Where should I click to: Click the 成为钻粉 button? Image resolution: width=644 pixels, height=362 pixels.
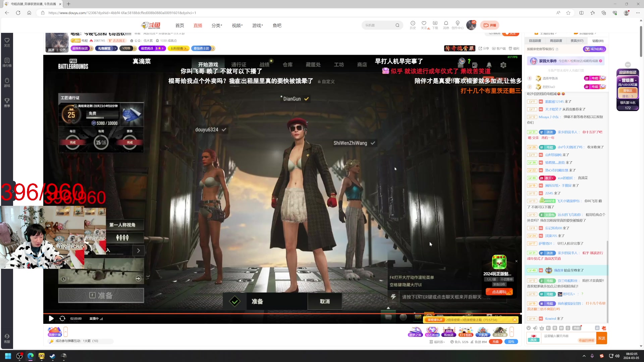pyautogui.click(x=594, y=49)
